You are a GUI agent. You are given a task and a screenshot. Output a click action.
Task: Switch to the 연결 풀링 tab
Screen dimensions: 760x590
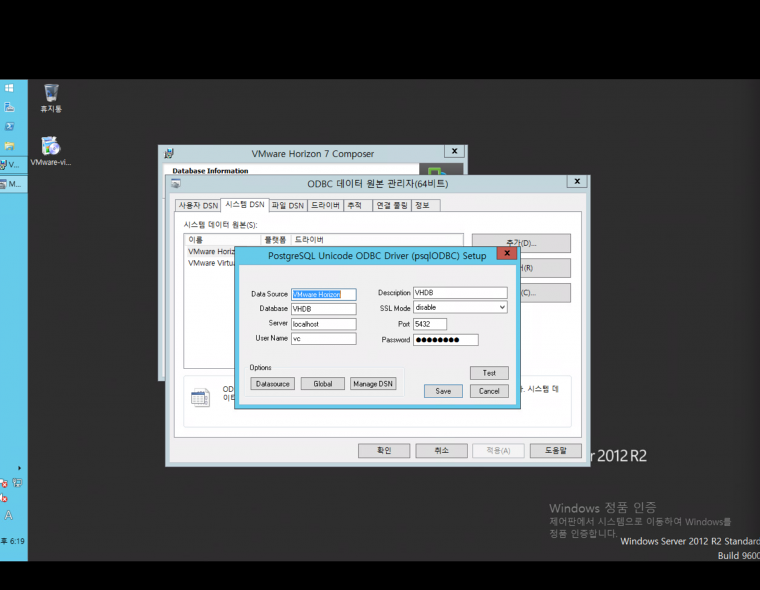392,206
